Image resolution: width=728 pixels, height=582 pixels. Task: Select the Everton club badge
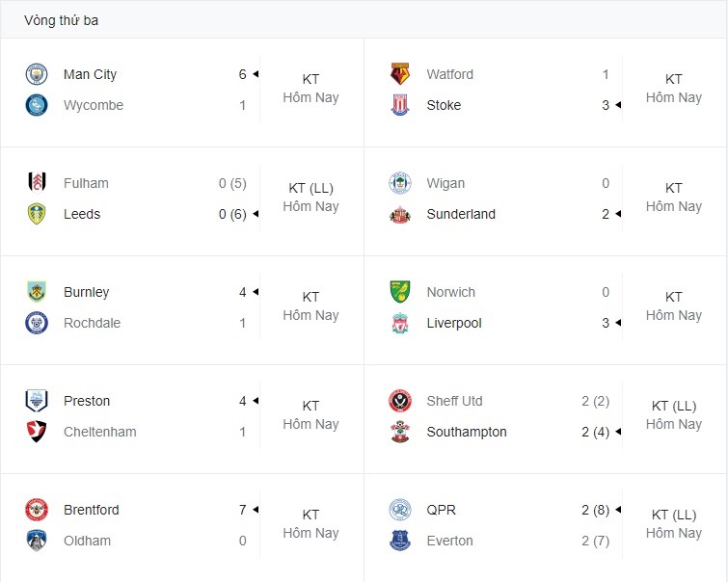click(400, 541)
